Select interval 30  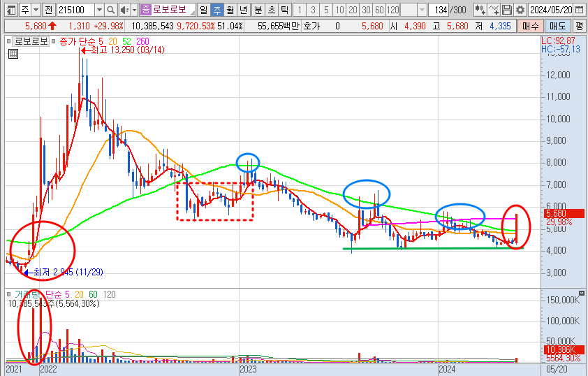(x=367, y=10)
